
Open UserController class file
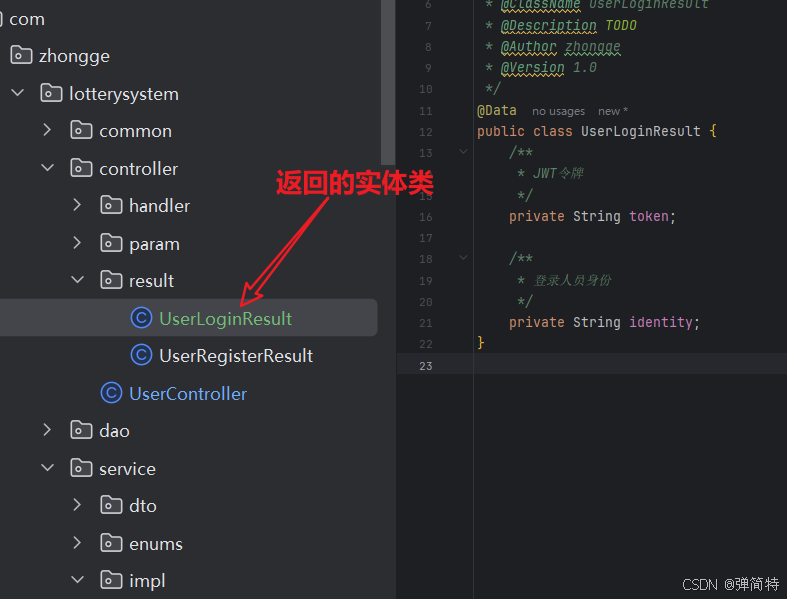coord(188,393)
